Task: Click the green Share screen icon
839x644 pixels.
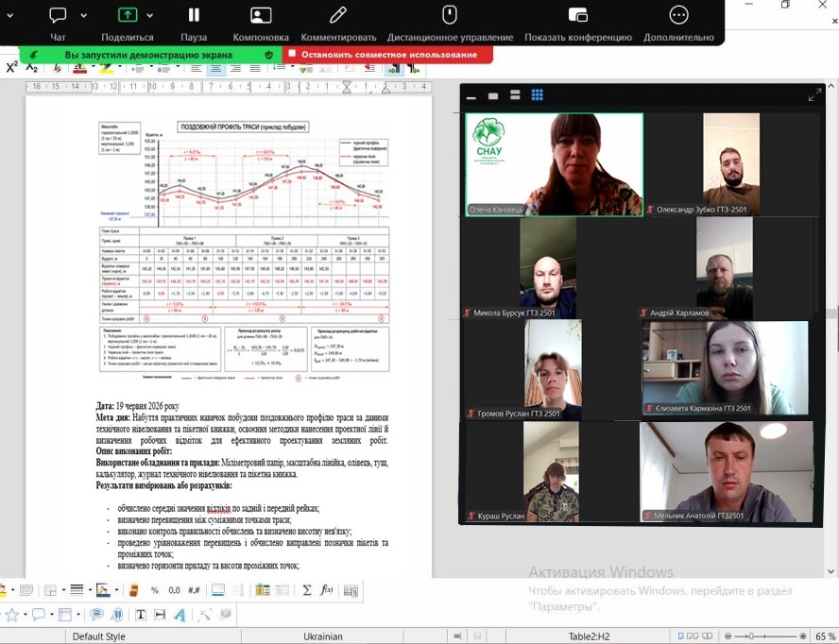Action: tap(128, 15)
